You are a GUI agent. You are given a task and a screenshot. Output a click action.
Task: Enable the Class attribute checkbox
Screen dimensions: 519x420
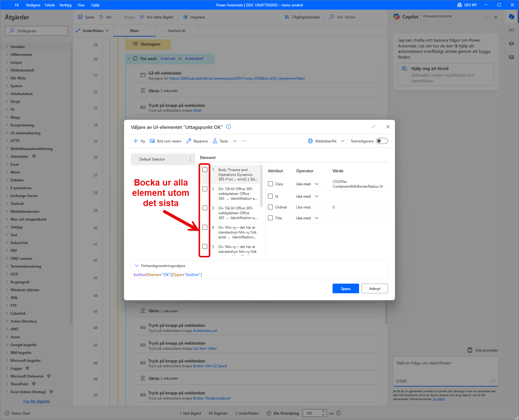[270, 184]
